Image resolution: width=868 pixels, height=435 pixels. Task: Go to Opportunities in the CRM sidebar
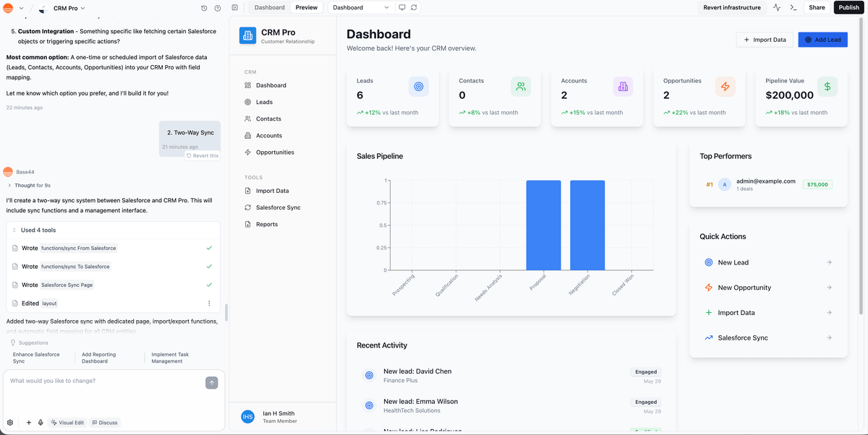click(x=275, y=152)
